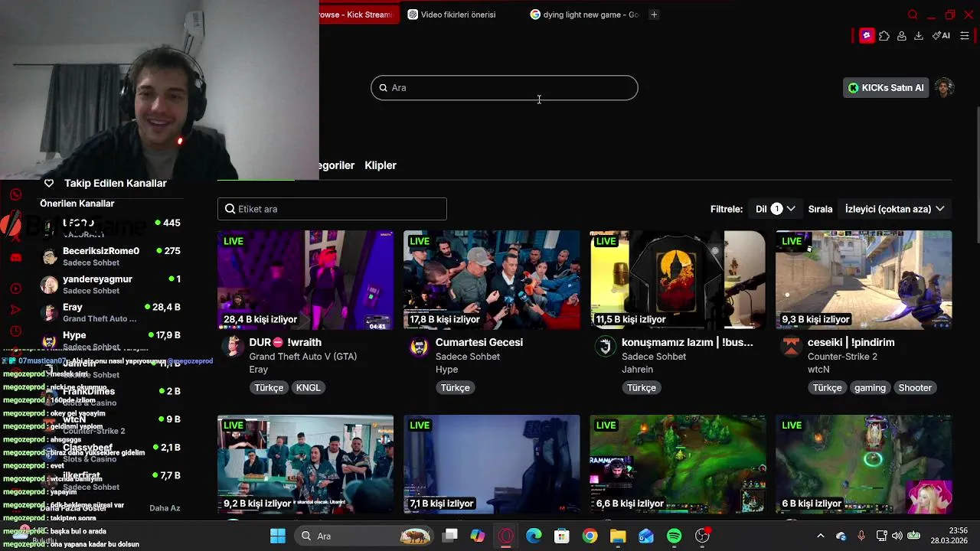This screenshot has height=551, width=980.
Task: Open the Opera downloads icon
Action: click(919, 36)
